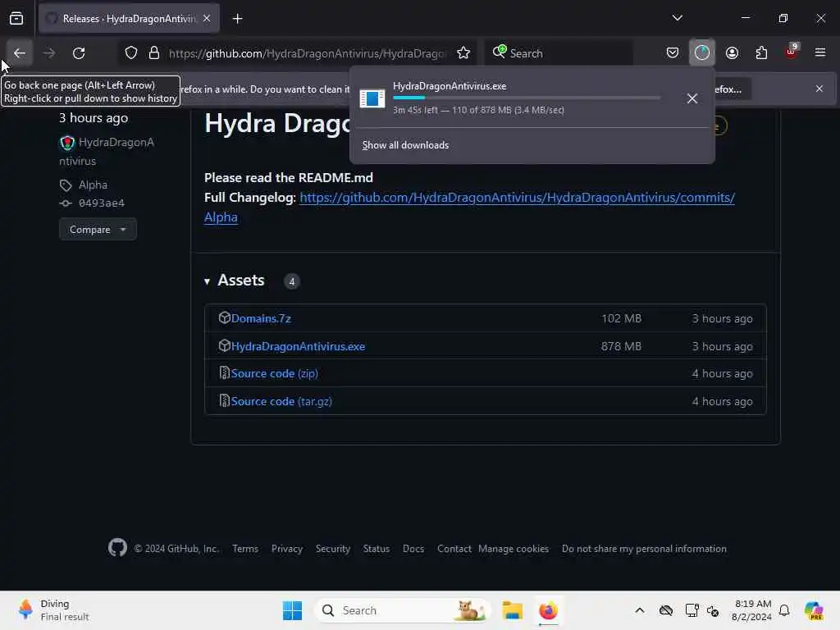Open the Diving Final result widget
This screenshot has width=840, height=630.
pos(53,610)
